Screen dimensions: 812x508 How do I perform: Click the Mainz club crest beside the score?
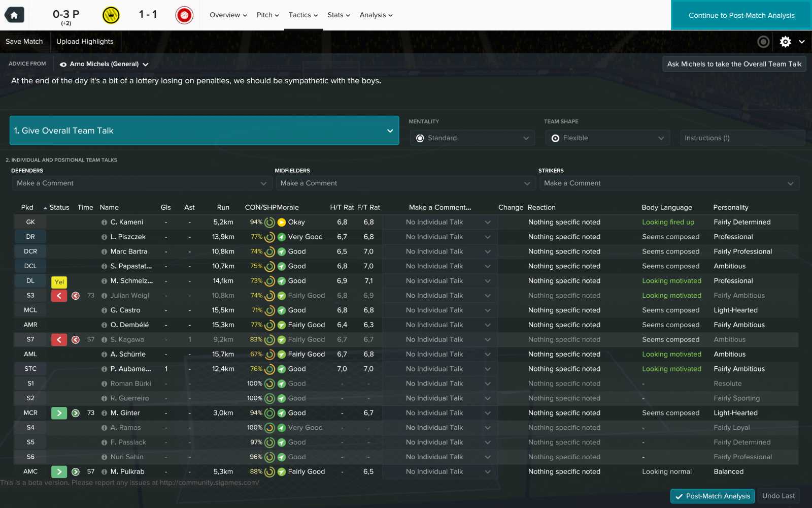(184, 15)
